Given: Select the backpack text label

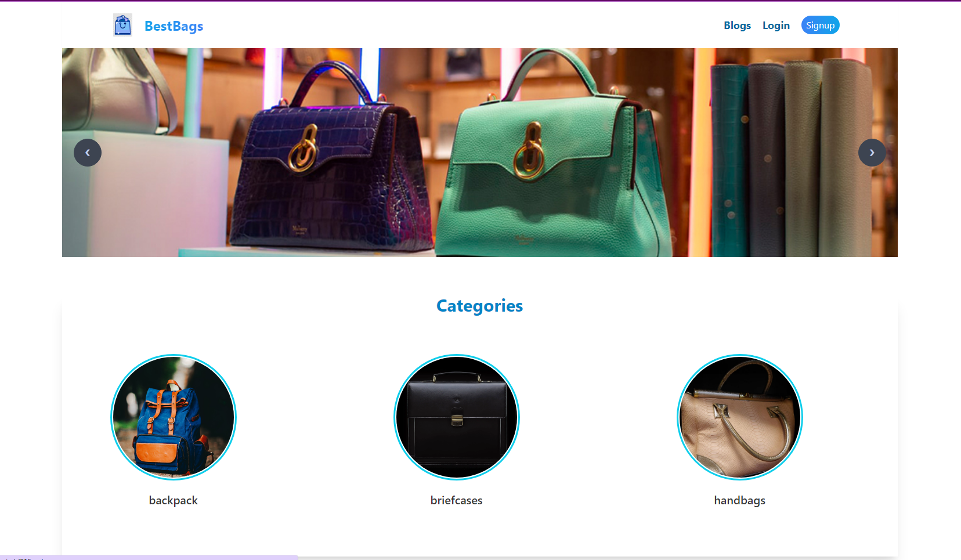Looking at the screenshot, I should tap(174, 500).
